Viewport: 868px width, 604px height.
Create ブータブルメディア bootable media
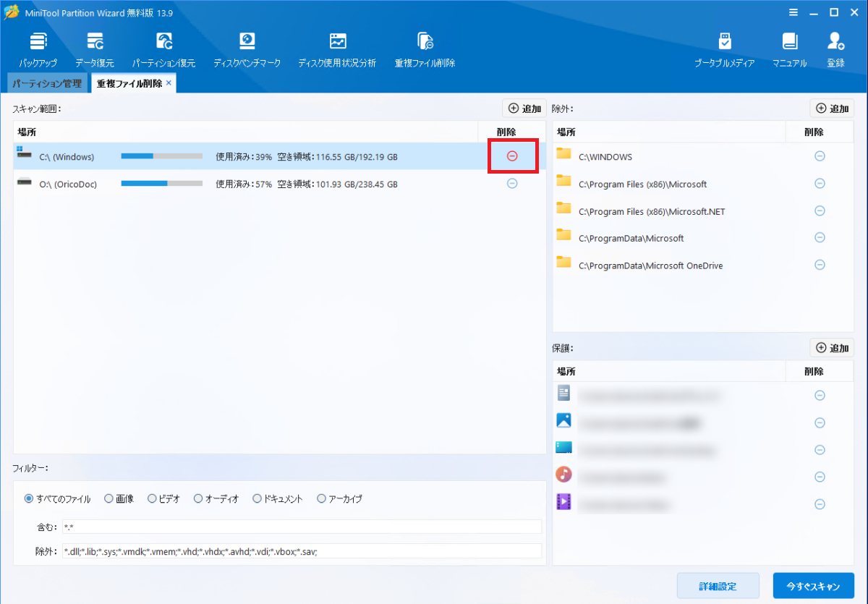(x=724, y=50)
